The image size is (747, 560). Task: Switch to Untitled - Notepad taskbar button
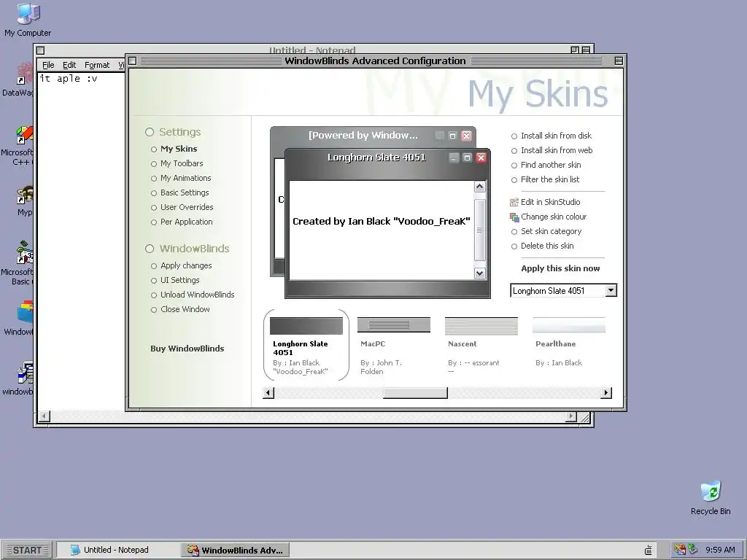point(117,550)
